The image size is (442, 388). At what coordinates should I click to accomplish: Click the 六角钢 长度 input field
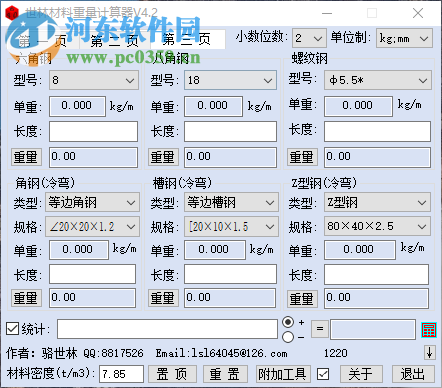pyautogui.click(x=93, y=131)
